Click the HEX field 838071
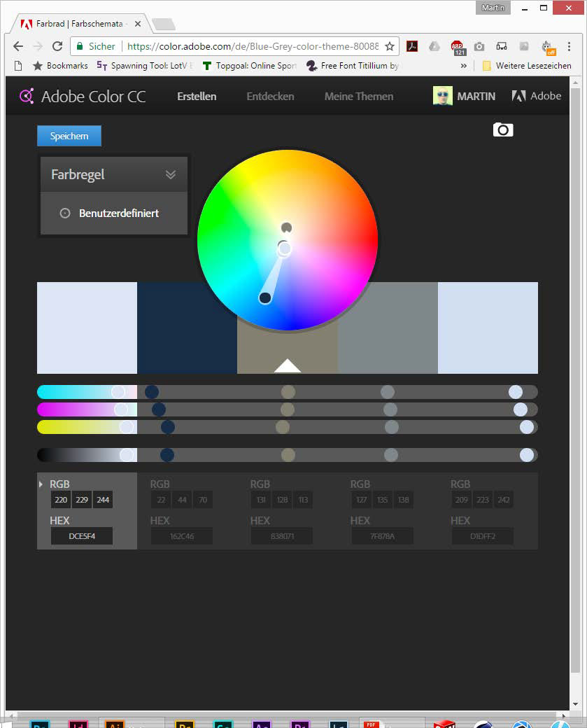The width and height of the screenshot is (587, 728). click(282, 535)
